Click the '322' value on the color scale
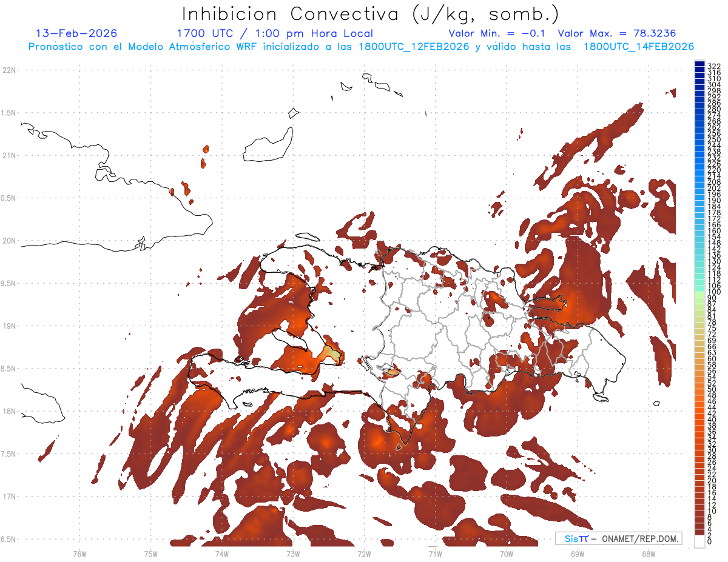728x562 pixels. 714,66
